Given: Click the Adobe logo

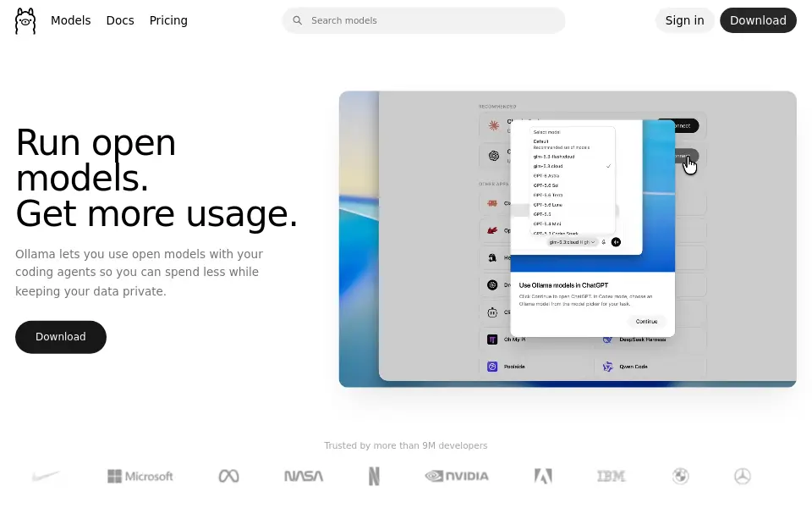Looking at the screenshot, I should coord(543,476).
